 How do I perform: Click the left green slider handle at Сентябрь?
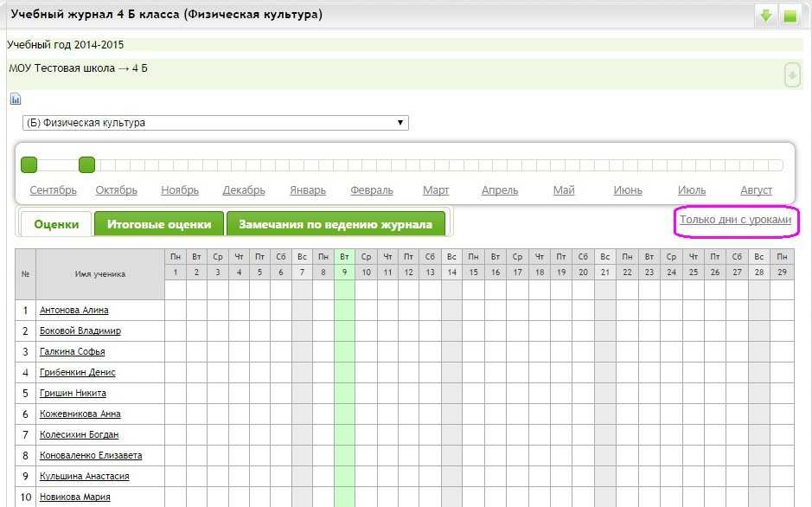29,164
